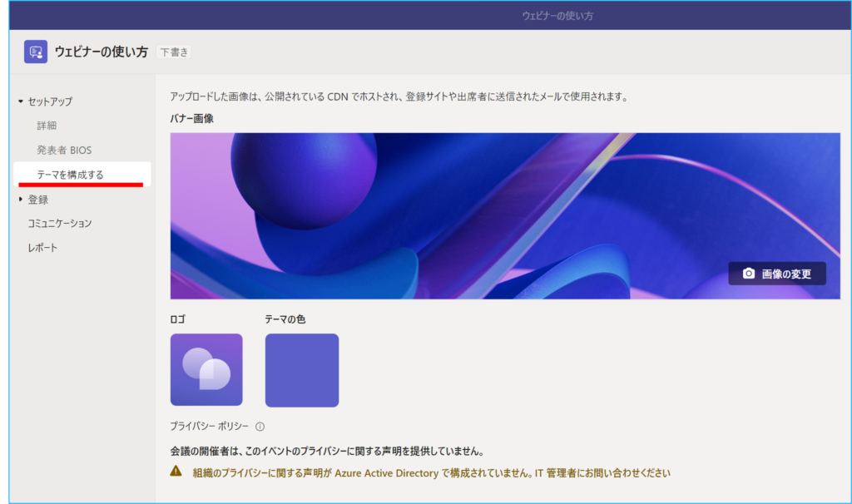Open the レポート section

pyautogui.click(x=42, y=248)
